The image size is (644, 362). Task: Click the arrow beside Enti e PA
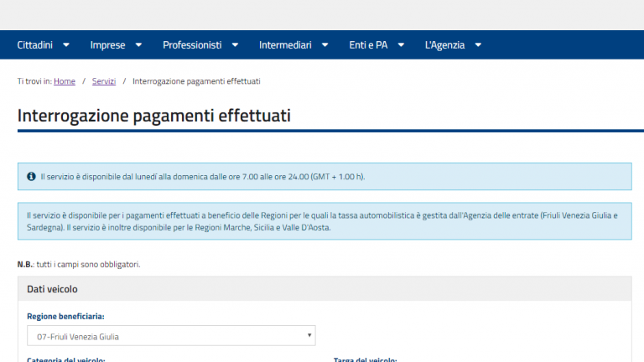401,45
